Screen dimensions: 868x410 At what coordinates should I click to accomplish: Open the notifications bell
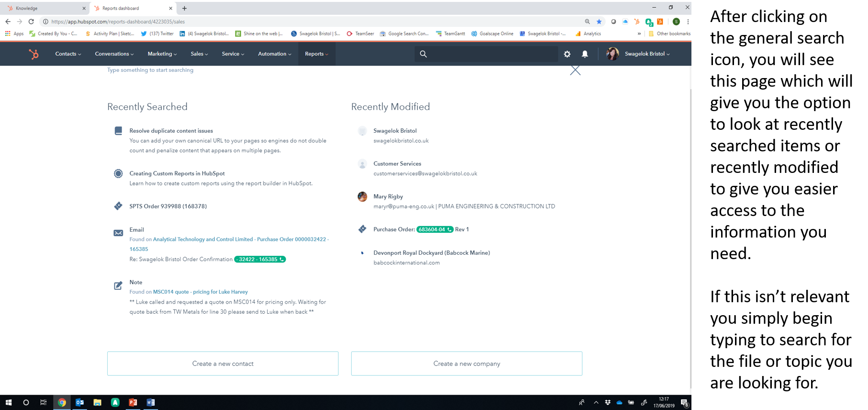coord(585,54)
